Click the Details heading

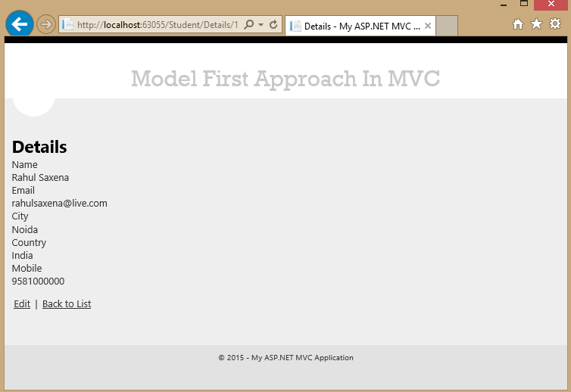pyautogui.click(x=39, y=147)
